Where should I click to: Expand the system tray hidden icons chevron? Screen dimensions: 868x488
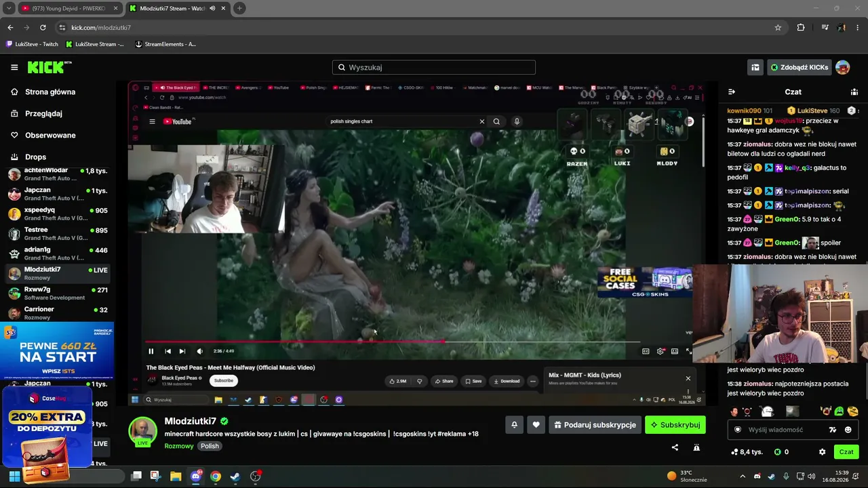[x=743, y=476]
